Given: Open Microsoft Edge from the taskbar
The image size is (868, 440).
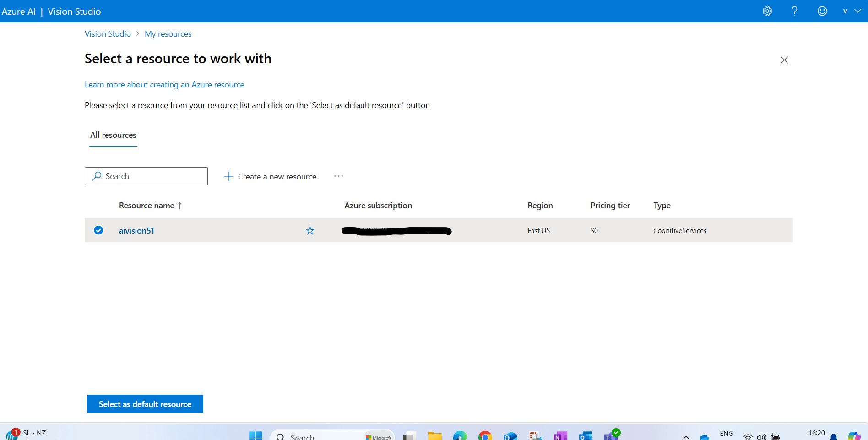Looking at the screenshot, I should pos(460,435).
